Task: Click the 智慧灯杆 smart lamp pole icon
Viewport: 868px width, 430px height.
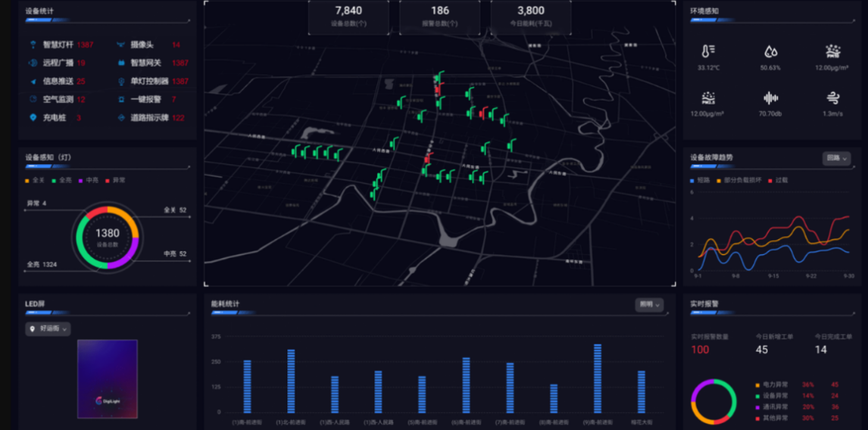Action: click(x=33, y=45)
